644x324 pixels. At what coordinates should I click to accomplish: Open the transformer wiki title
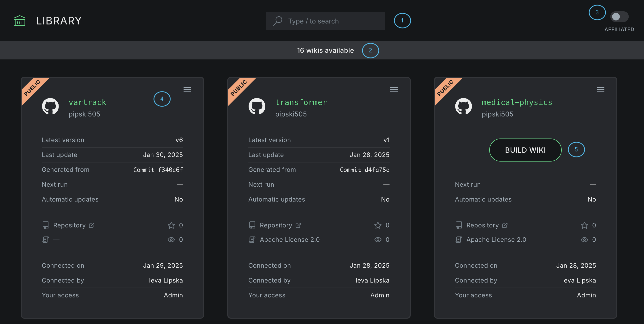pos(301,102)
